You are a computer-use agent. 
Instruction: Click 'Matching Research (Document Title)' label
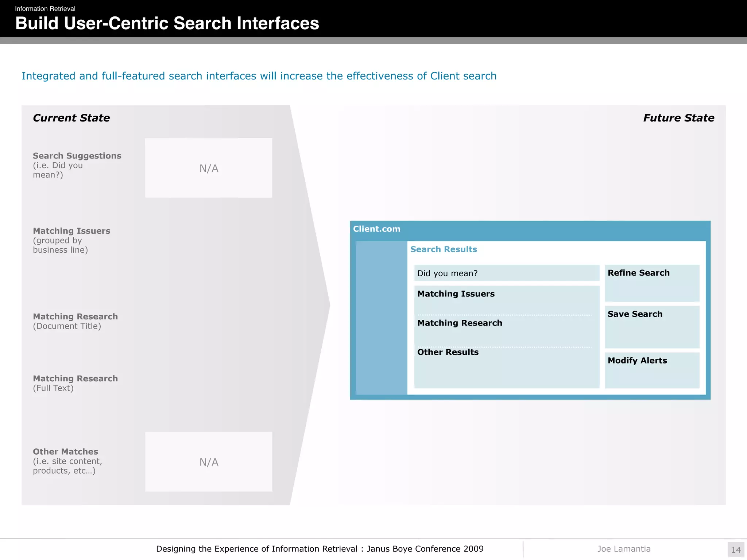click(x=76, y=321)
